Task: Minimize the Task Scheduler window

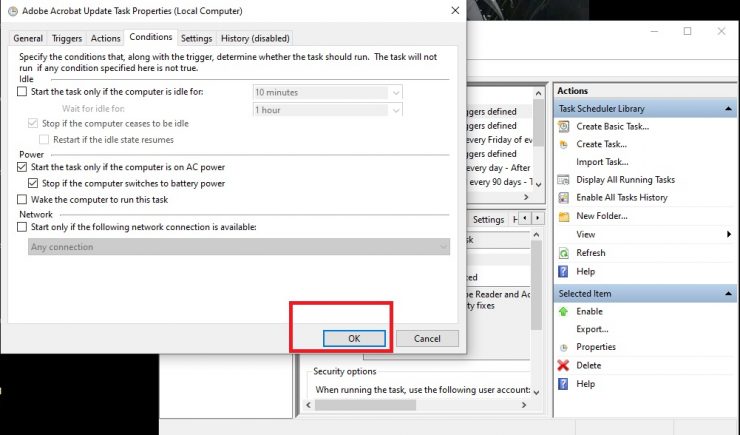Action: [x=654, y=31]
